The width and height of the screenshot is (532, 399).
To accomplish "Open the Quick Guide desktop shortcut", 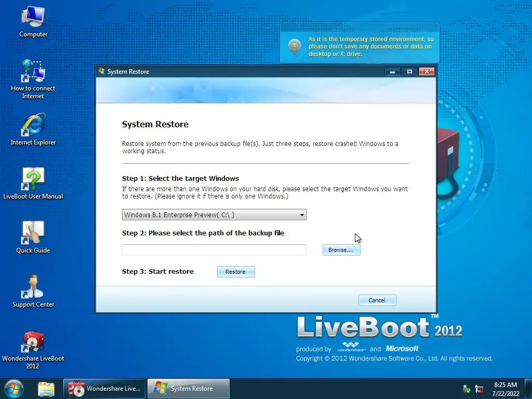I will click(x=33, y=237).
